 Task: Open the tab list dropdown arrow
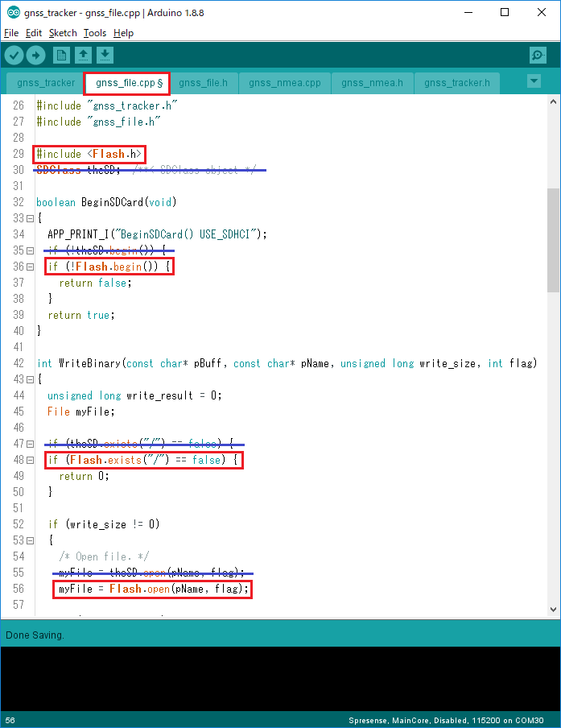click(x=534, y=81)
